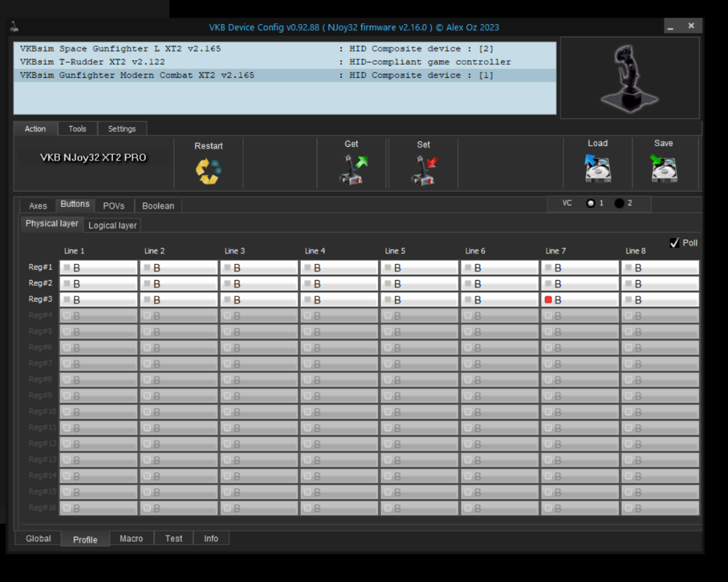Open the Profile bottom tab
This screenshot has height=582, width=728.
85,539
